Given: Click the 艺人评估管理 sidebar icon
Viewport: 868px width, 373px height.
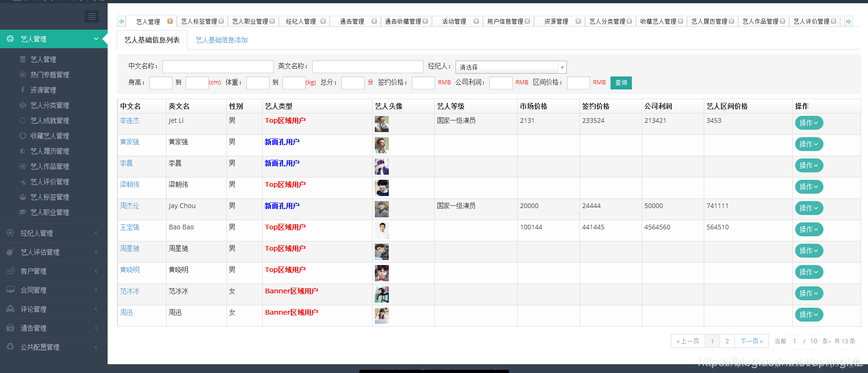Looking at the screenshot, I should click(x=10, y=252).
